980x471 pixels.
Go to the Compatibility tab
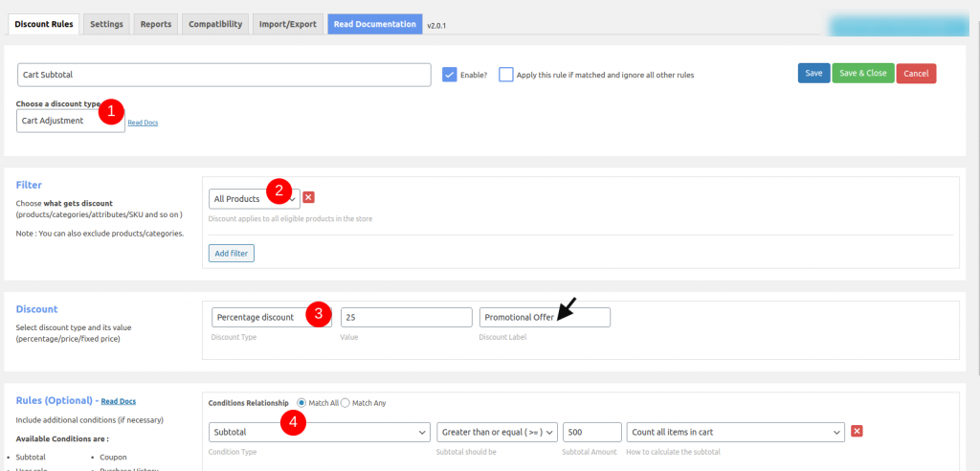tap(215, 24)
